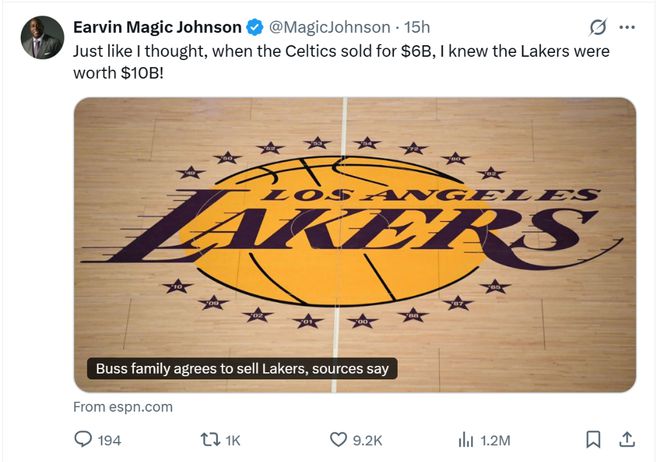Click the 194 replies count
The width and height of the screenshot is (660, 462).
(108, 439)
